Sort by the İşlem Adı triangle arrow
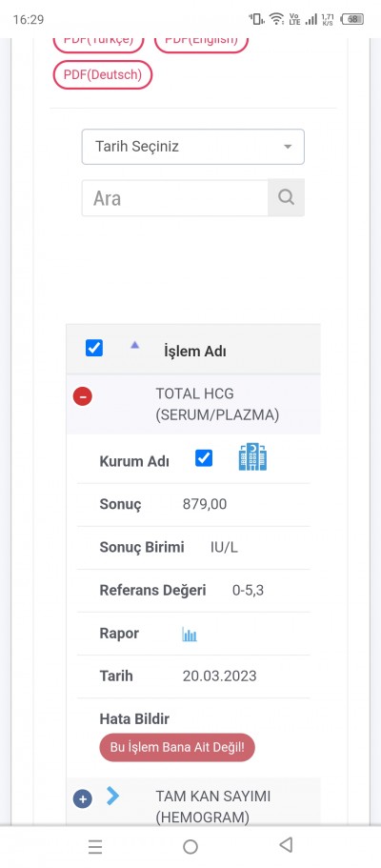Viewport: 381px width, 868px height. 134,345
